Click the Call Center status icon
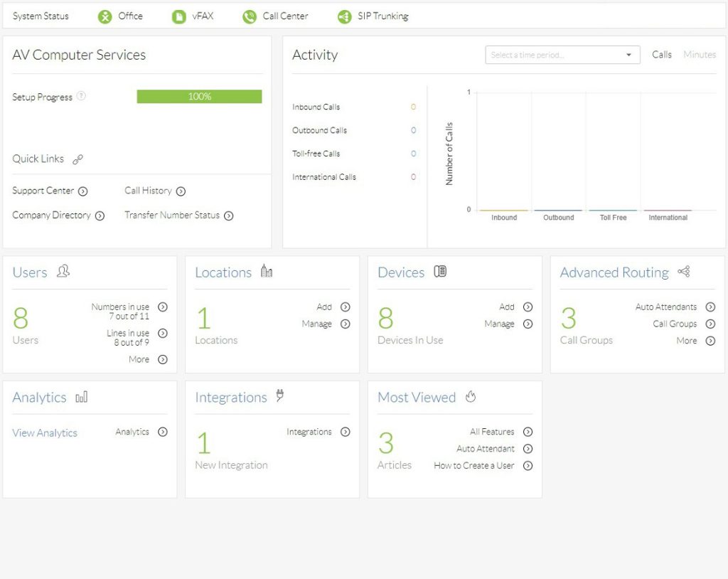The image size is (728, 579). tap(249, 16)
